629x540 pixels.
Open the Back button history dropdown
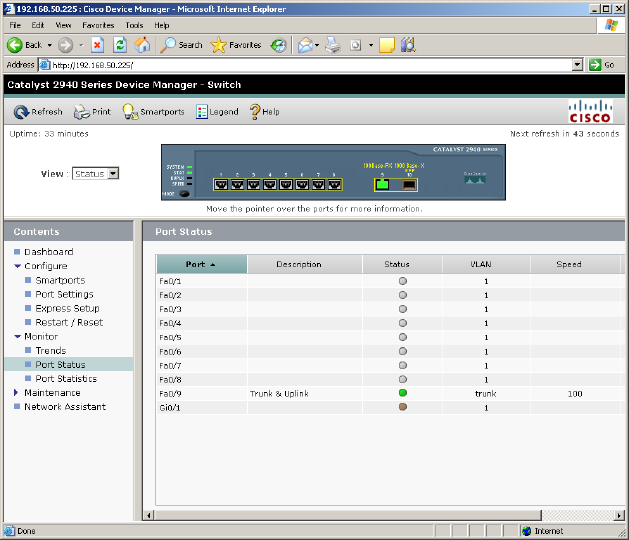(50, 45)
